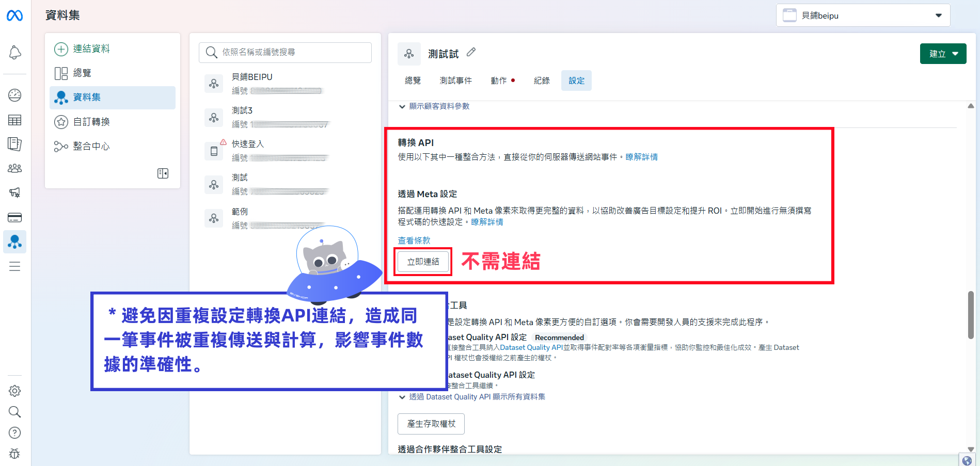Open the search magnifier icon in sidebar

pos(15,412)
